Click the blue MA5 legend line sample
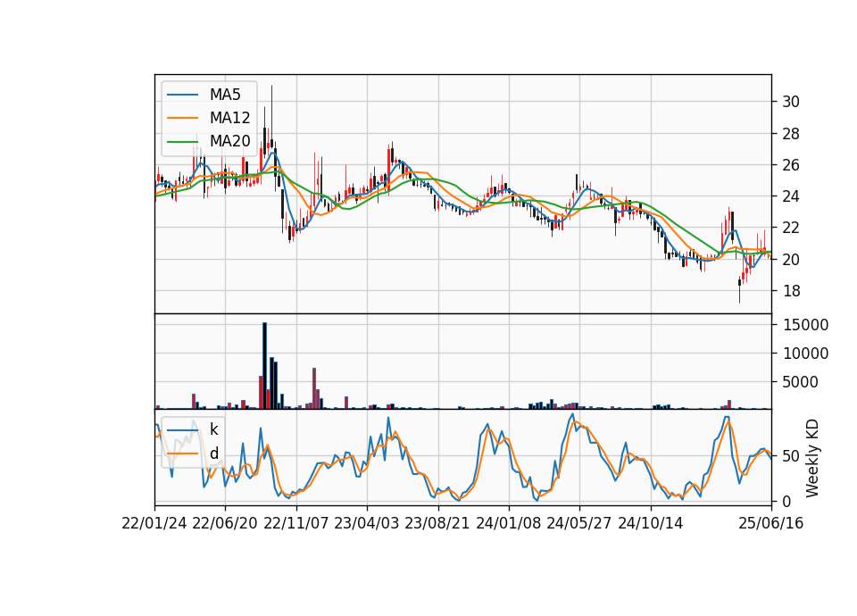This screenshot has height=616, width=857. click(x=182, y=95)
